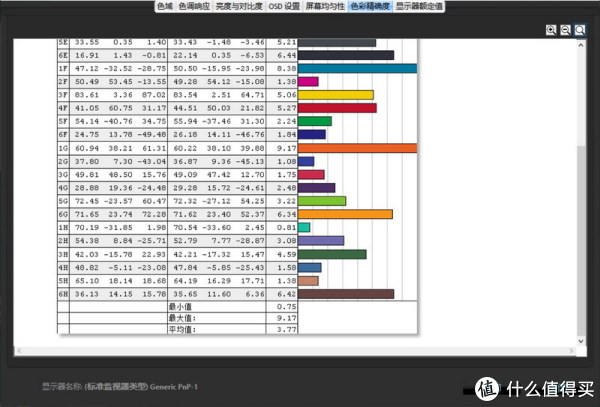
Task: Click the green bar for row 5F
Action: [315, 121]
